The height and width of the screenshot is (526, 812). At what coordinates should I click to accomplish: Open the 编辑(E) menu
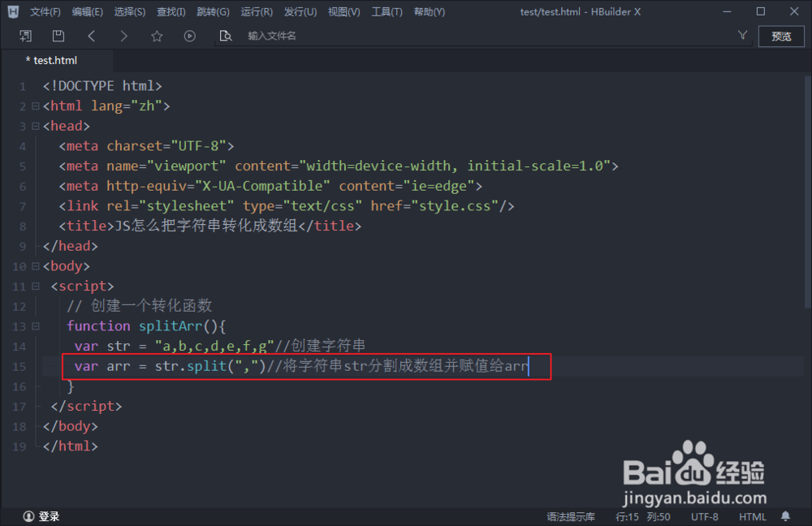click(x=88, y=11)
